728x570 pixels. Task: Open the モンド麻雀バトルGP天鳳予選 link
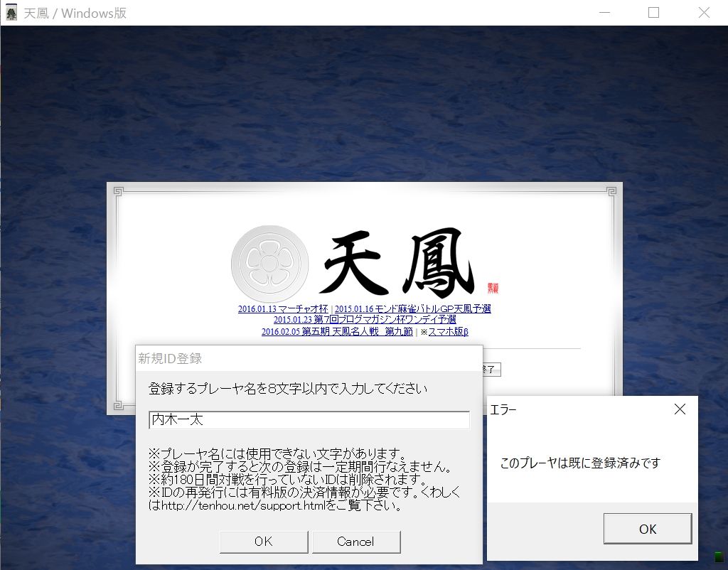[413, 308]
